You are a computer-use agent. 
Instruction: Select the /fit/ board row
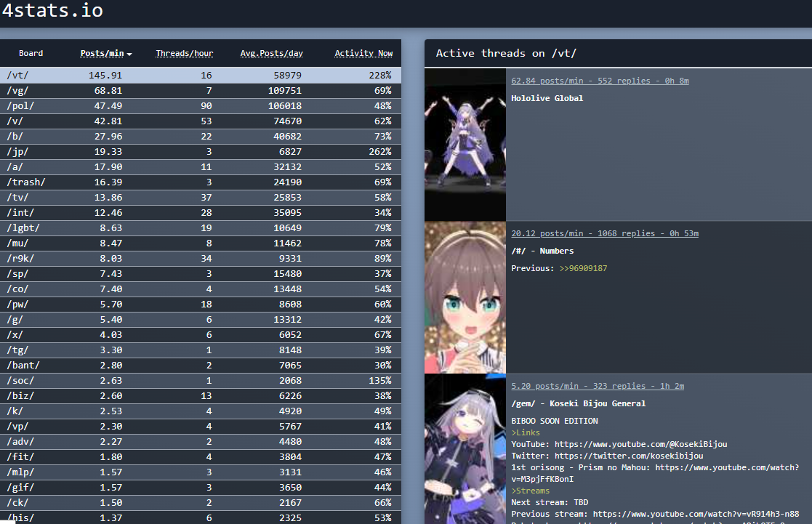(x=201, y=457)
